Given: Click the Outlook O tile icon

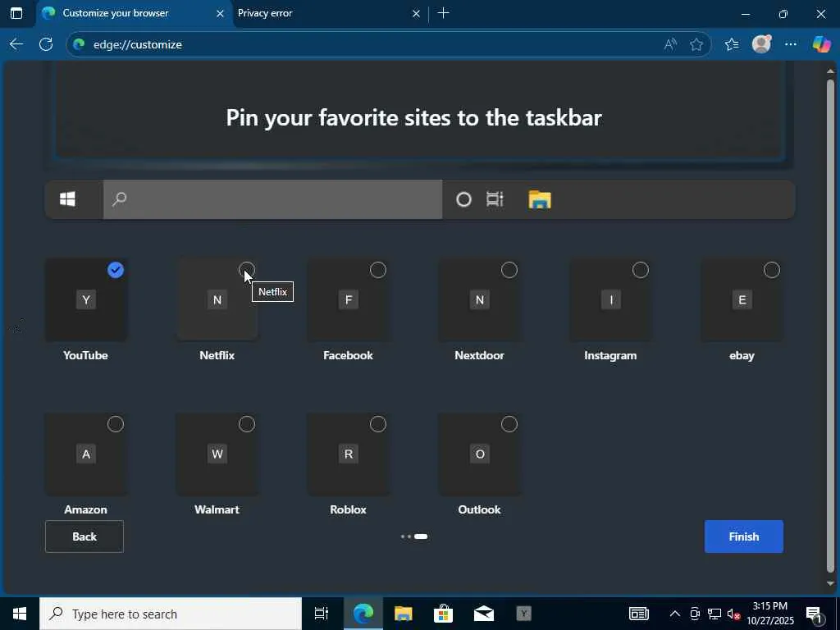Looking at the screenshot, I should 479,454.
